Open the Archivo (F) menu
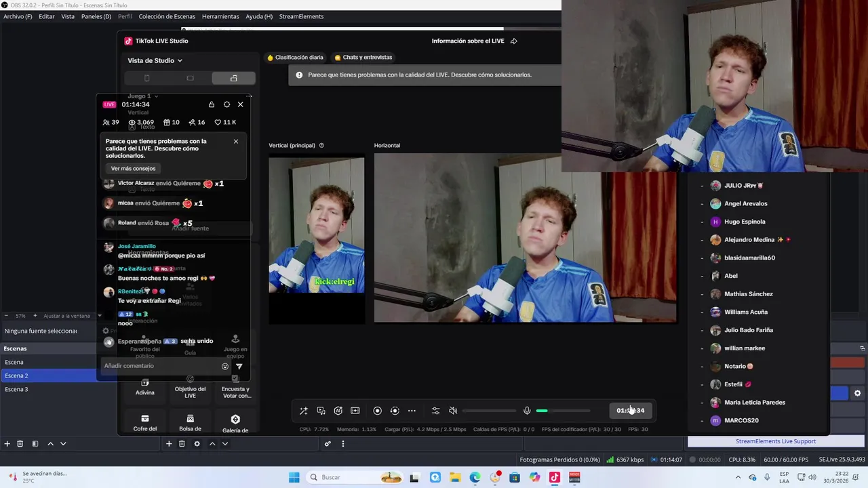 18,16
